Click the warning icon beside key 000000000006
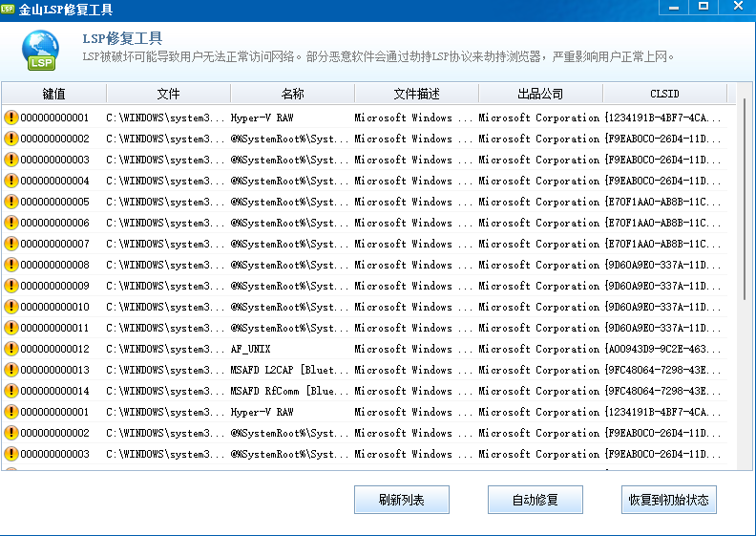756x536 pixels. click(x=11, y=223)
